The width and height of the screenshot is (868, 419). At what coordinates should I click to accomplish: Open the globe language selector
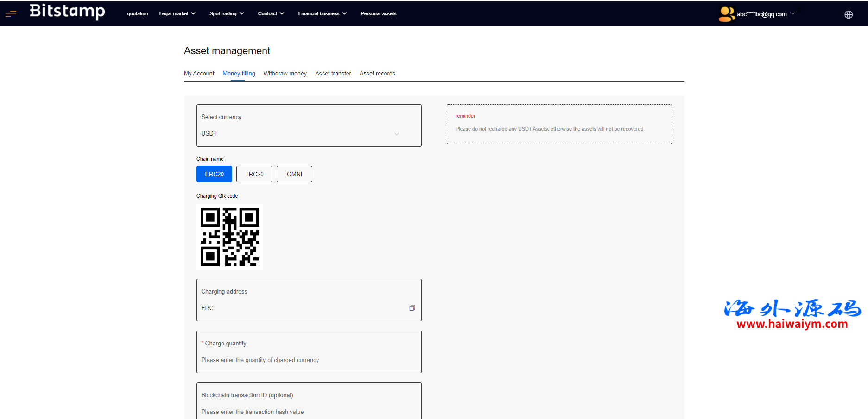[848, 14]
